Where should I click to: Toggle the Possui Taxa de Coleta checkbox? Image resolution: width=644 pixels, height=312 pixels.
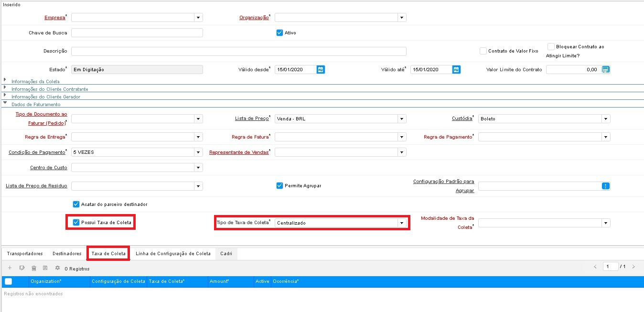tap(76, 223)
